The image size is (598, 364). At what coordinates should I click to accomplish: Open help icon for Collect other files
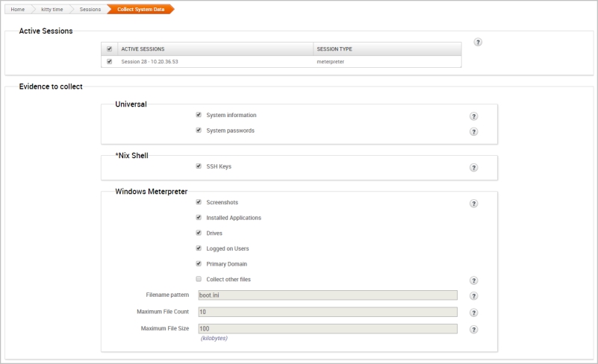pyautogui.click(x=473, y=280)
